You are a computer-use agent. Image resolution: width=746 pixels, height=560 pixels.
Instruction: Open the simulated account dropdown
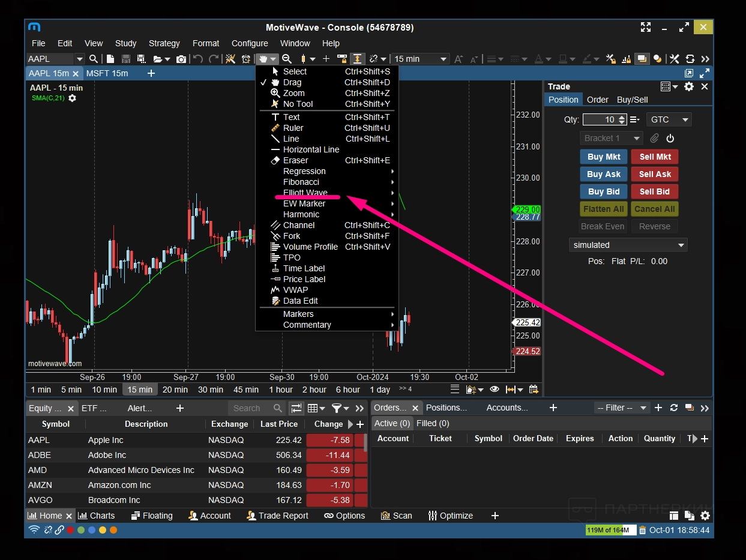(x=628, y=245)
